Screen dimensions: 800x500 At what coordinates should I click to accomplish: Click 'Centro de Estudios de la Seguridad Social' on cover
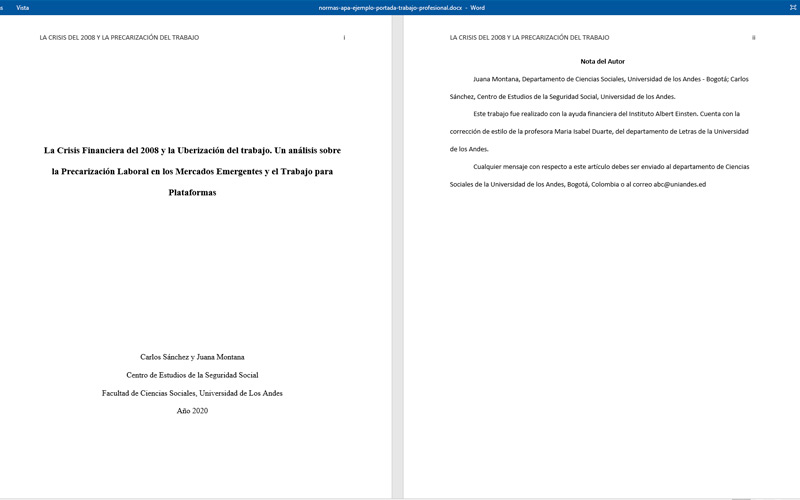coord(192,375)
